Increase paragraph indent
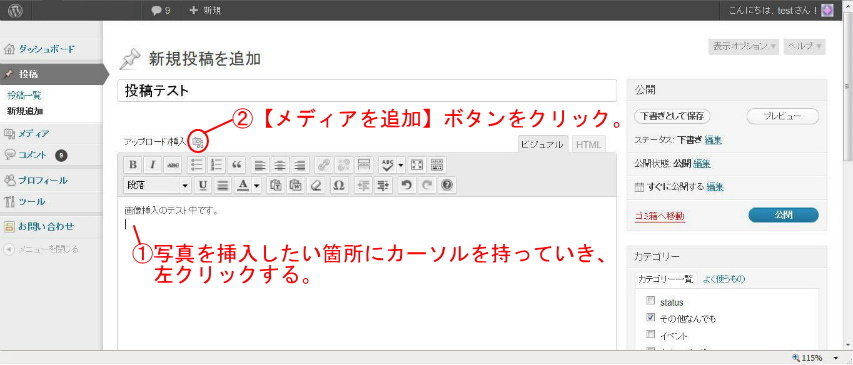This screenshot has width=853, height=365. point(383,185)
